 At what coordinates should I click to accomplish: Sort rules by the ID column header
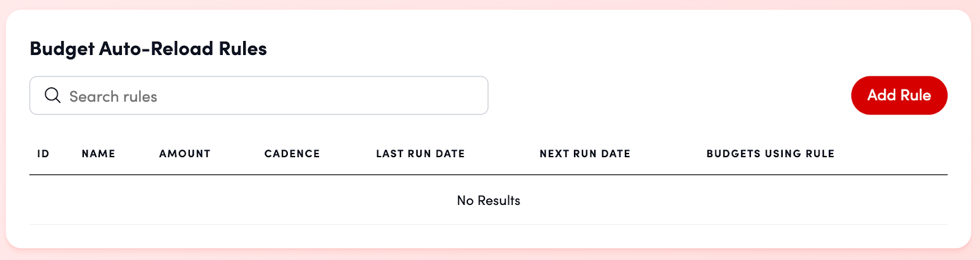(43, 154)
